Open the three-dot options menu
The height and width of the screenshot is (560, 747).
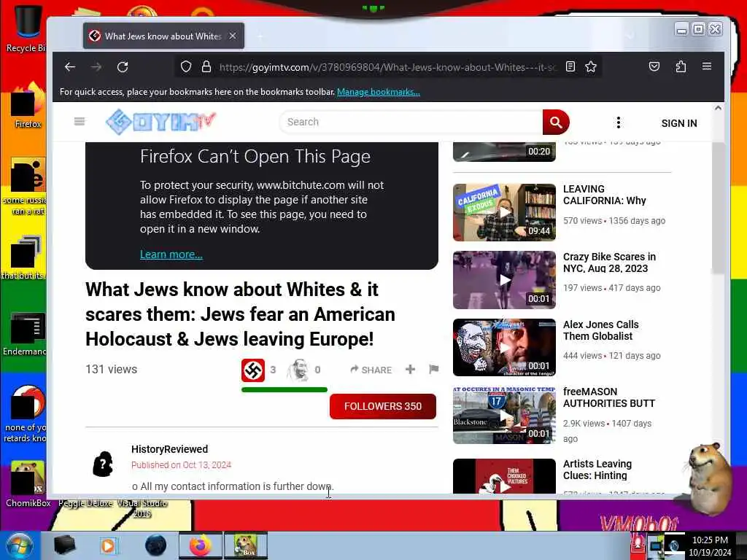coord(619,122)
